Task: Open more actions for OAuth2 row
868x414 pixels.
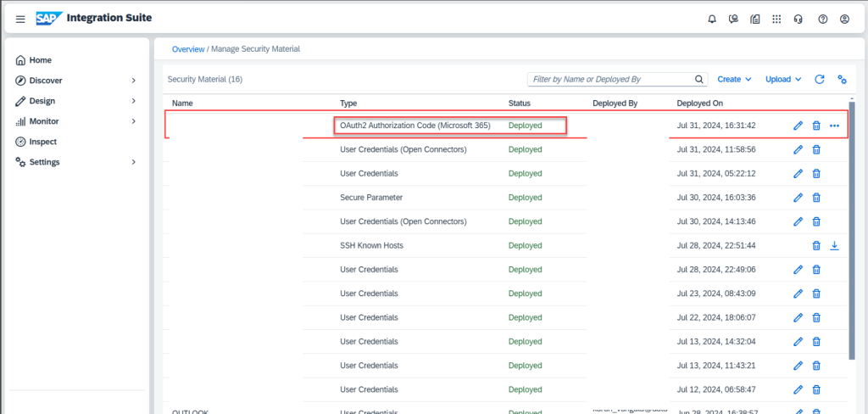Action: click(835, 126)
